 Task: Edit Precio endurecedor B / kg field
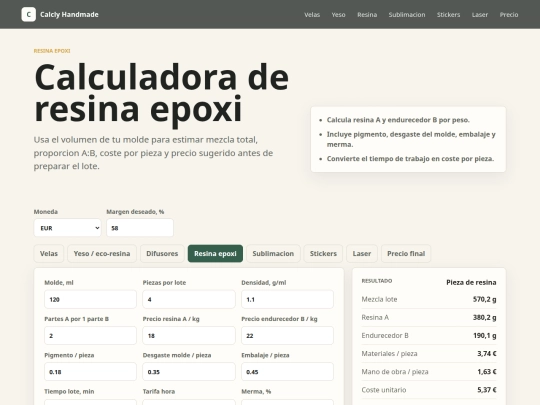[287, 335]
